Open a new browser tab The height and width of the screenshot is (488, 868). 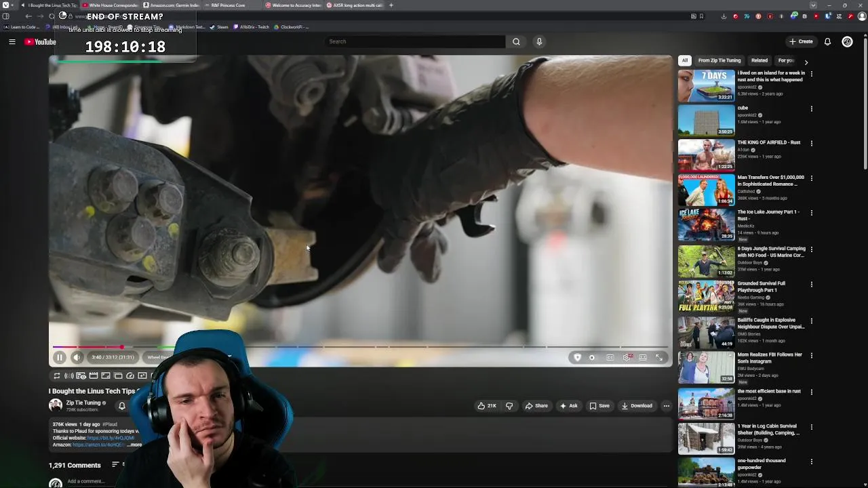point(391,5)
